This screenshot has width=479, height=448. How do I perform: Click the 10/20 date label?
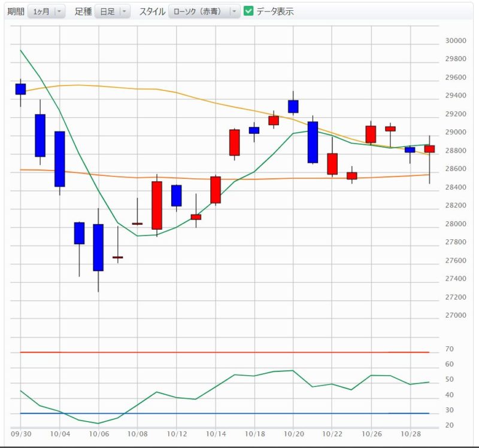[293, 434]
